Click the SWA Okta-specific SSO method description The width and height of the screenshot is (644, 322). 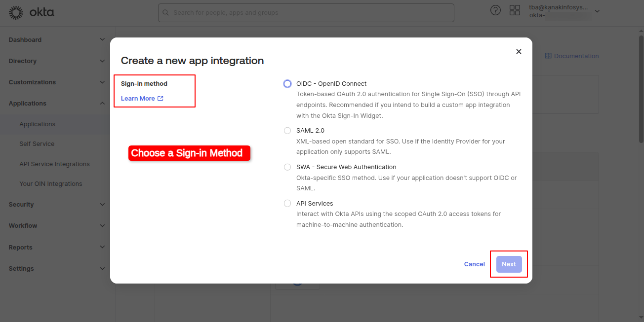[x=406, y=183]
